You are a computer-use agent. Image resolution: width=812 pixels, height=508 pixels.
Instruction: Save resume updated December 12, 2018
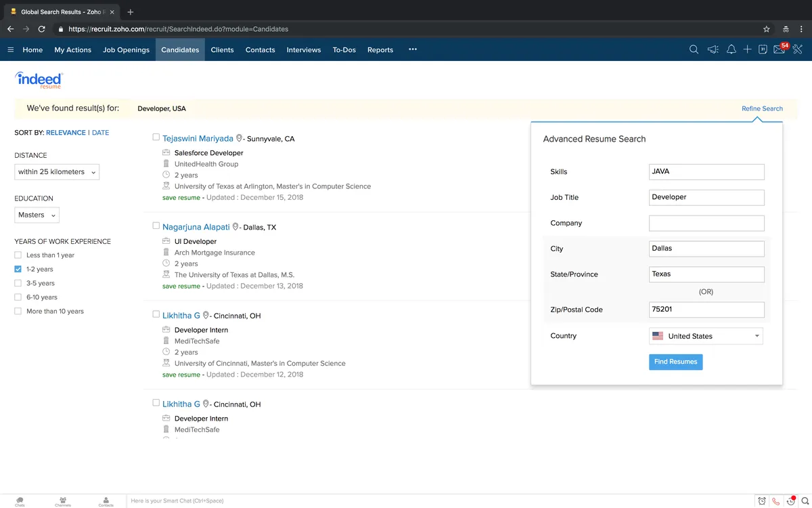pyautogui.click(x=181, y=375)
